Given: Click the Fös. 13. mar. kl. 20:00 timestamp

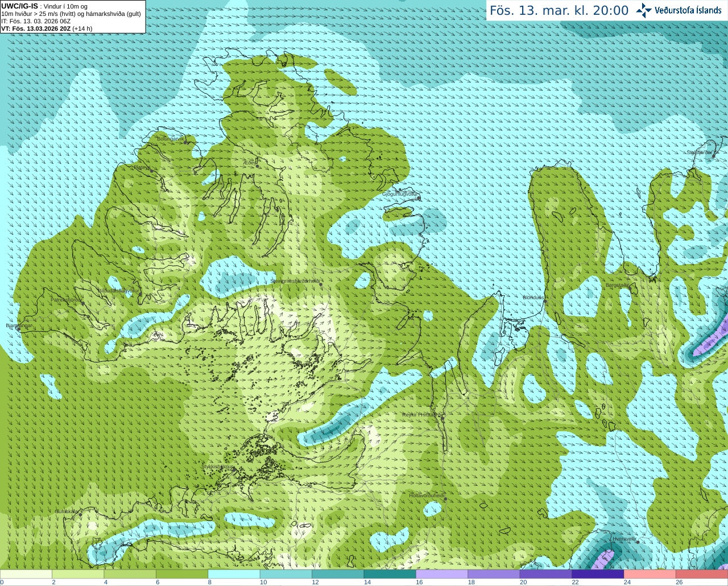Looking at the screenshot, I should 559,10.
